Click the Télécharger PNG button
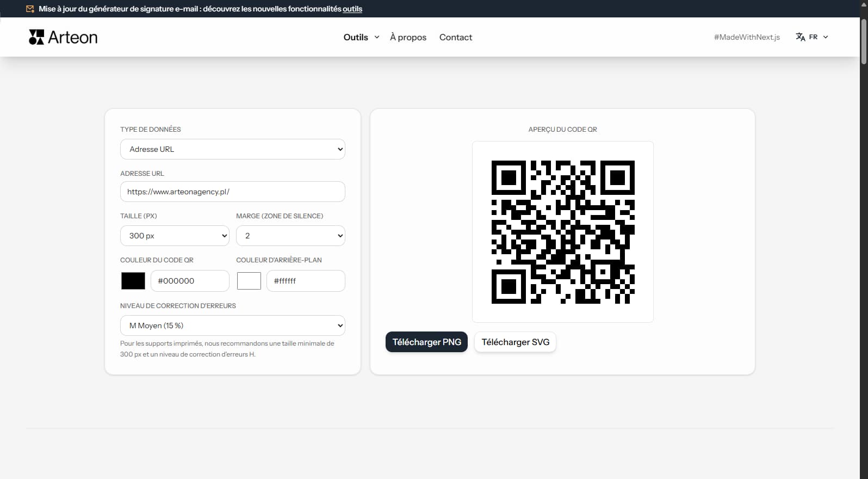 coord(426,342)
